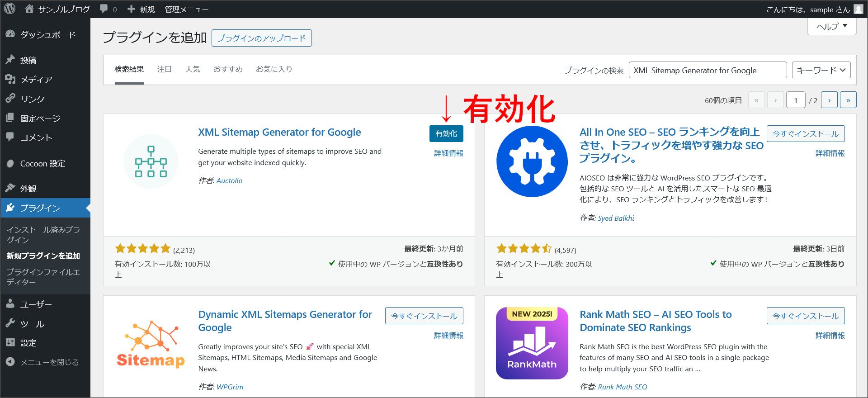Image resolution: width=868 pixels, height=398 pixels.
Task: Open the ダッシュボード menu item
Action: [x=45, y=35]
